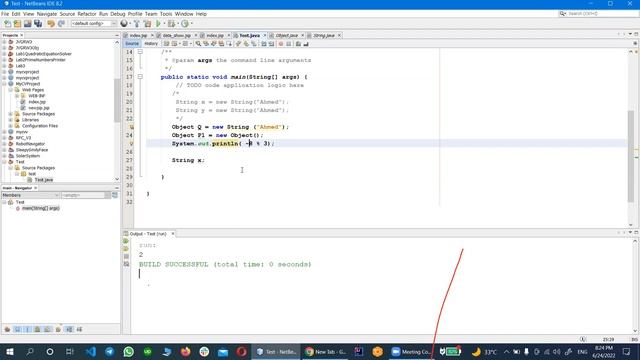Open the Zoom Meeting taskbar window
640x360 pixels.
click(411, 351)
